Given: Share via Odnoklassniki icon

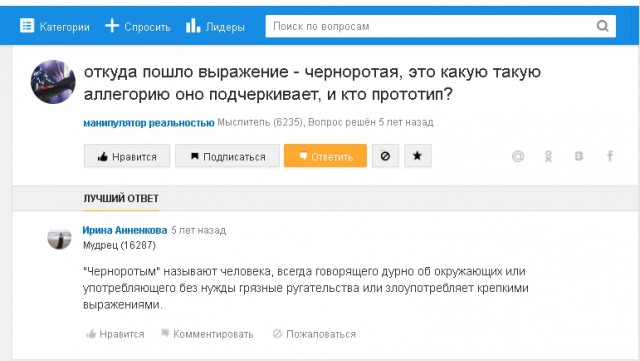Looking at the screenshot, I should point(548,156).
